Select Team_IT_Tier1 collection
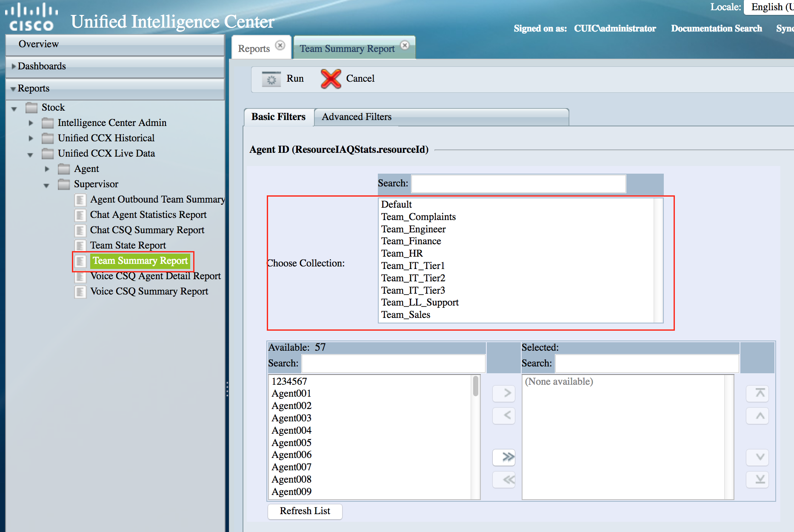This screenshot has width=794, height=532. 413,266
